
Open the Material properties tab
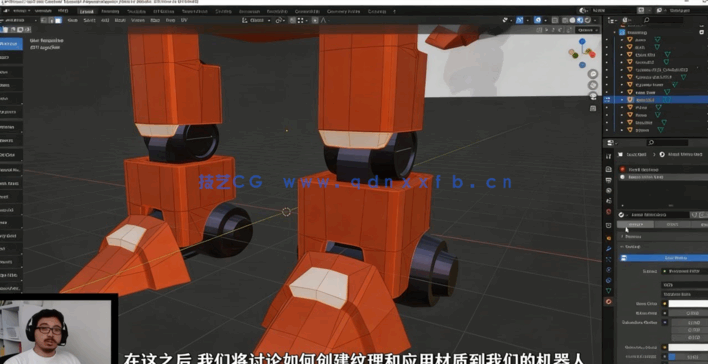608,301
